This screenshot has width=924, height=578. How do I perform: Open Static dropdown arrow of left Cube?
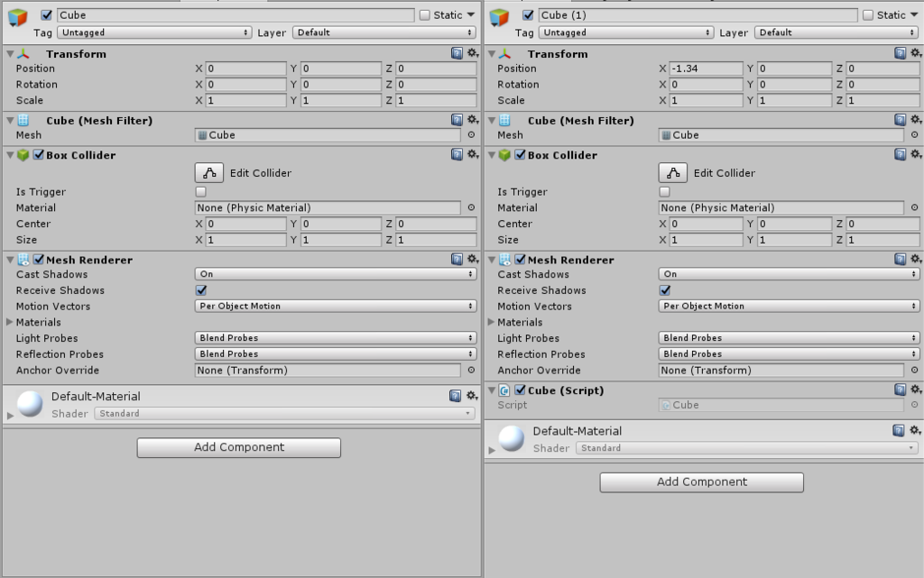(x=471, y=15)
